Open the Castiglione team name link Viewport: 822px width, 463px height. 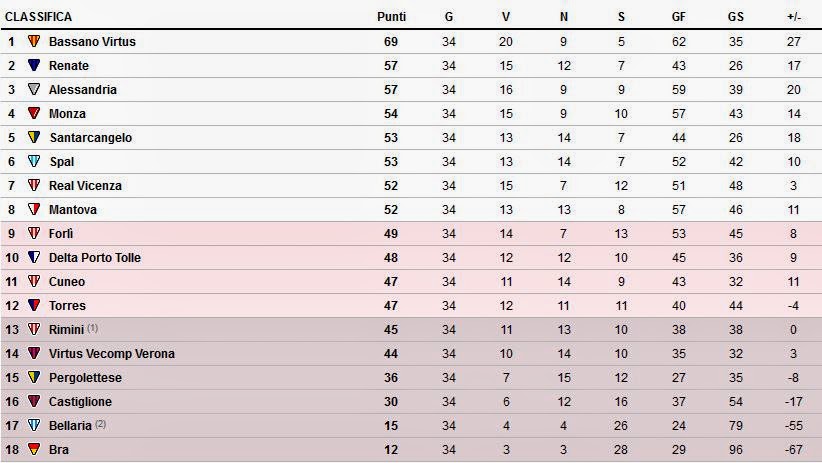(x=80, y=402)
